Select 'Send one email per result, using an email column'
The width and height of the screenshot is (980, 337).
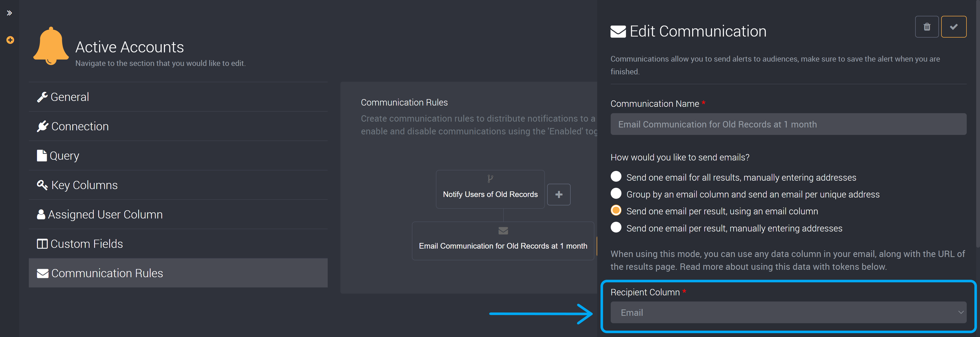616,210
